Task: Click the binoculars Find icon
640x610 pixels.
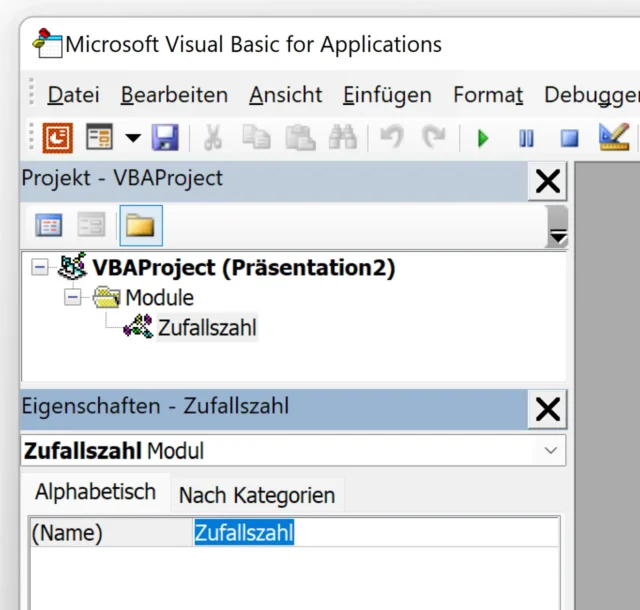Action: 342,137
